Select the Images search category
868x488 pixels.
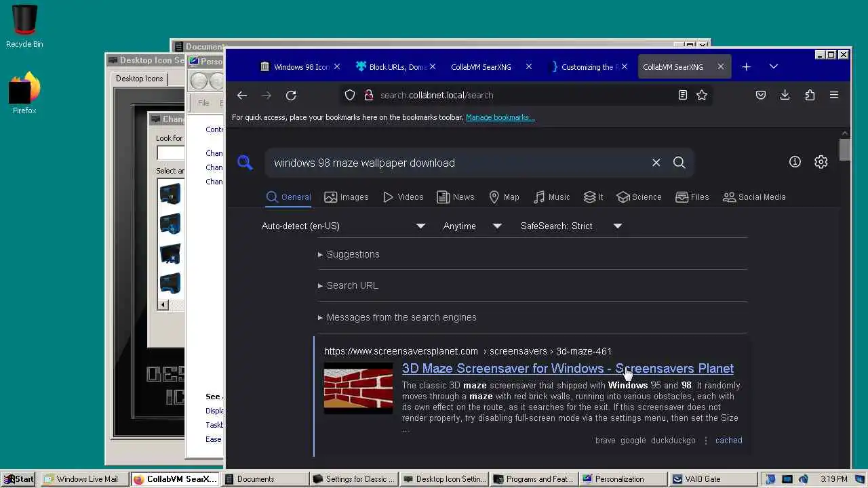[x=347, y=197]
